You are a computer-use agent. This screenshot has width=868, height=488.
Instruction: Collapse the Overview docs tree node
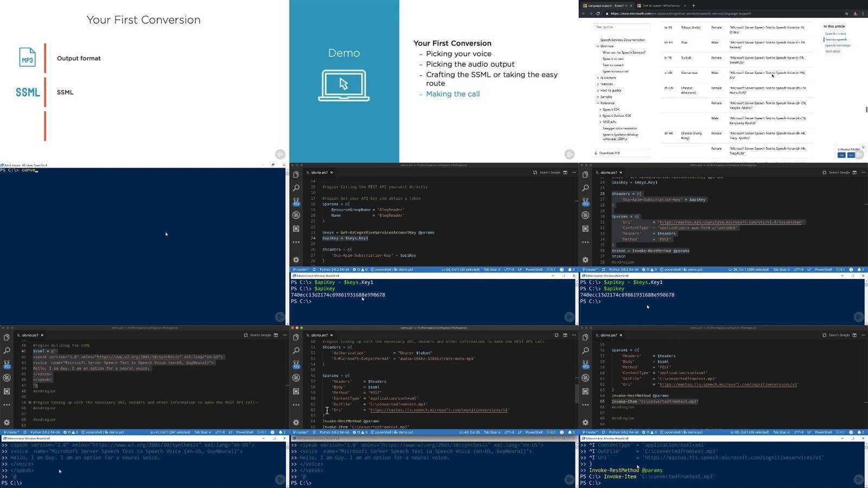(x=598, y=46)
